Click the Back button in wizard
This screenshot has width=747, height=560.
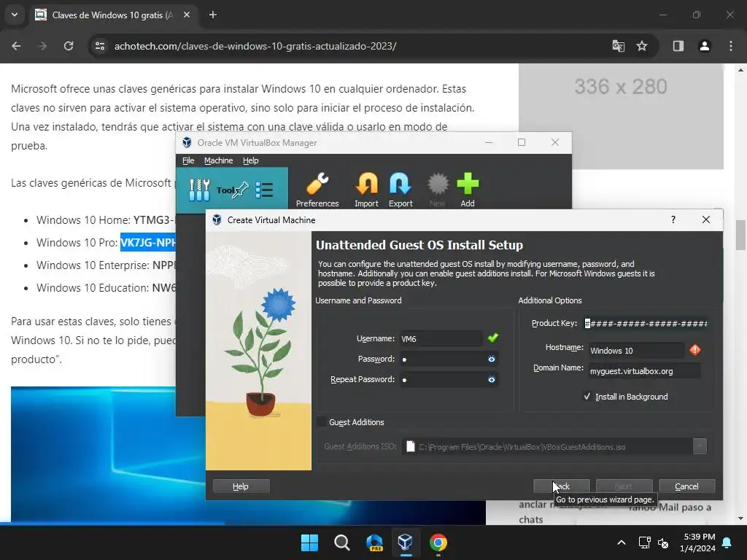[x=562, y=486]
